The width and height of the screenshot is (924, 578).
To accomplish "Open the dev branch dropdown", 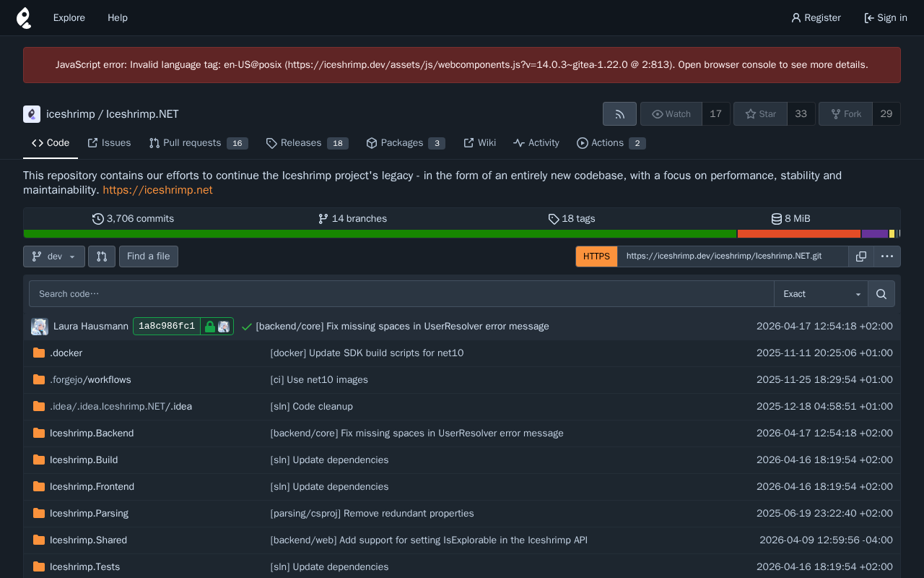I will point(54,256).
